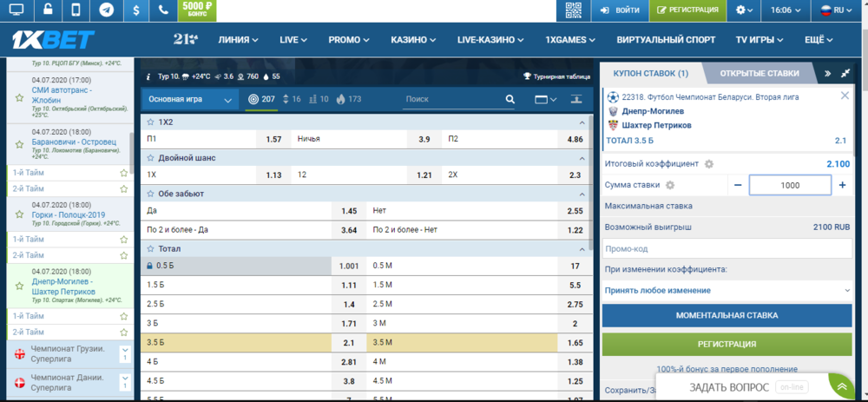Click the double-arrow coupon panel icon
Viewport: 868px width, 402px height.
[x=827, y=73]
